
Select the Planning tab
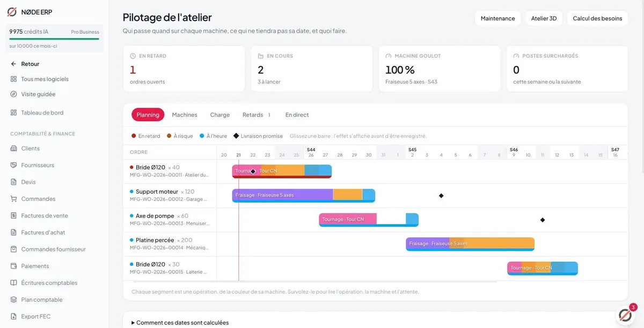tap(148, 115)
